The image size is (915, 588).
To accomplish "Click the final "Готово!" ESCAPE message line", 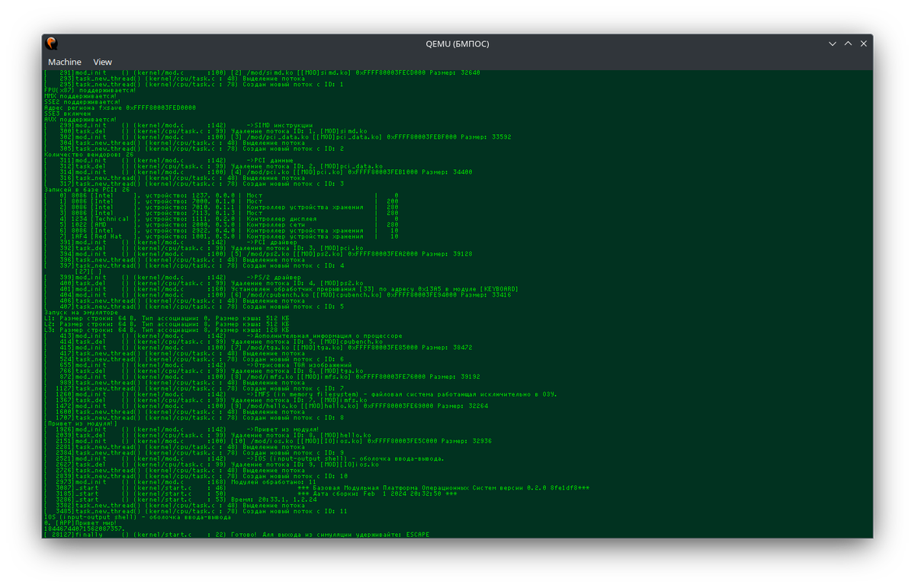I will pyautogui.click(x=236, y=535).
